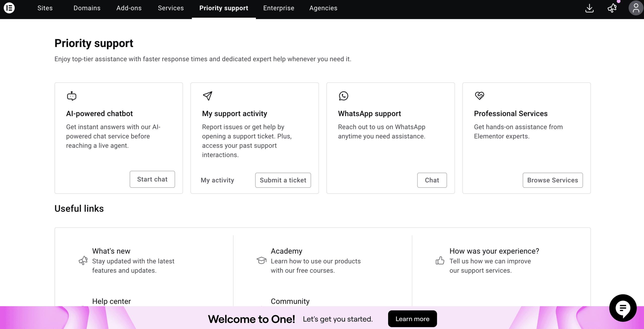The image size is (644, 329).
Task: Click the paper plane support icon
Action: click(x=208, y=96)
